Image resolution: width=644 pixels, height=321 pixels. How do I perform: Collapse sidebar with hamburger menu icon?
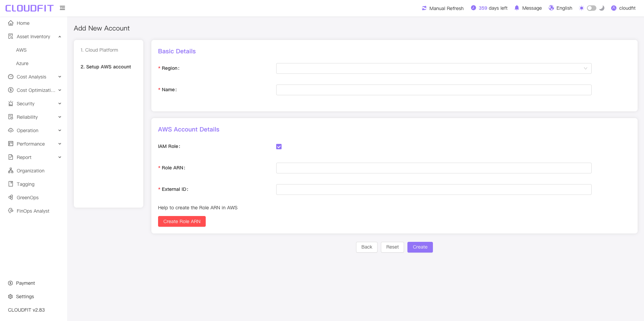[x=62, y=8]
